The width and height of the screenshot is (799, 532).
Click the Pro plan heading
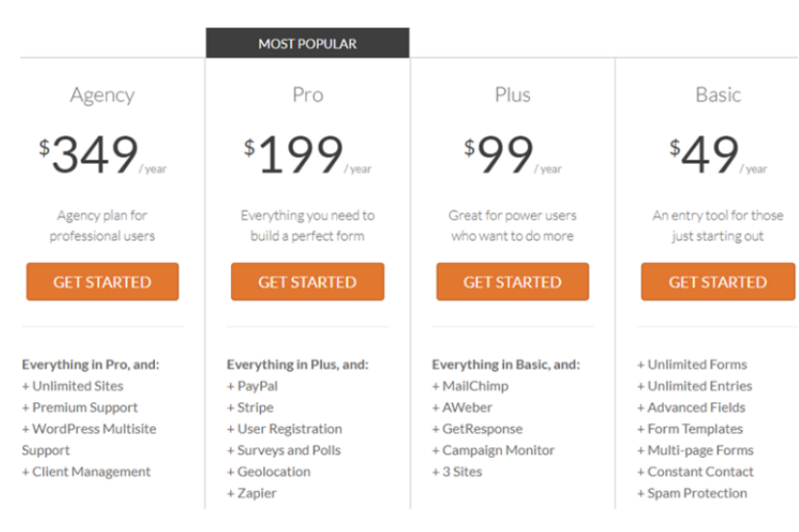click(308, 95)
